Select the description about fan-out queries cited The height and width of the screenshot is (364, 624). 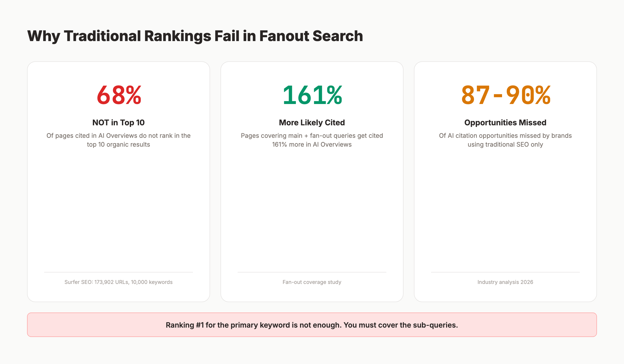(312, 140)
